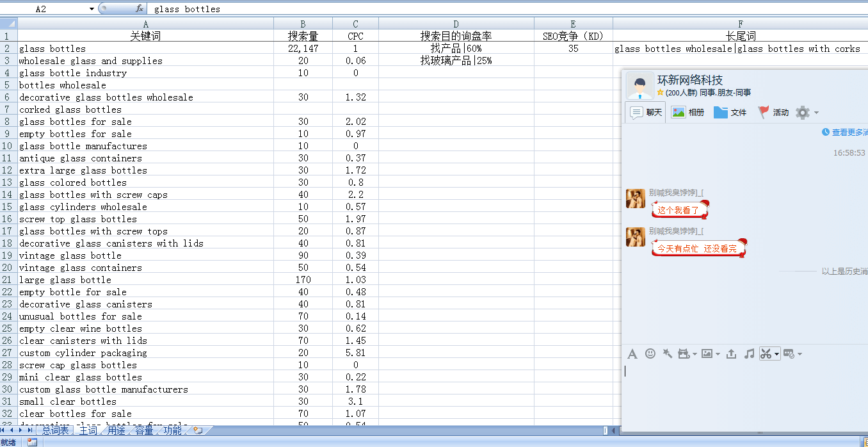This screenshot has width=868, height=447.
Task: Click sender avatar beside 今天有点忙 message
Action: [636, 237]
